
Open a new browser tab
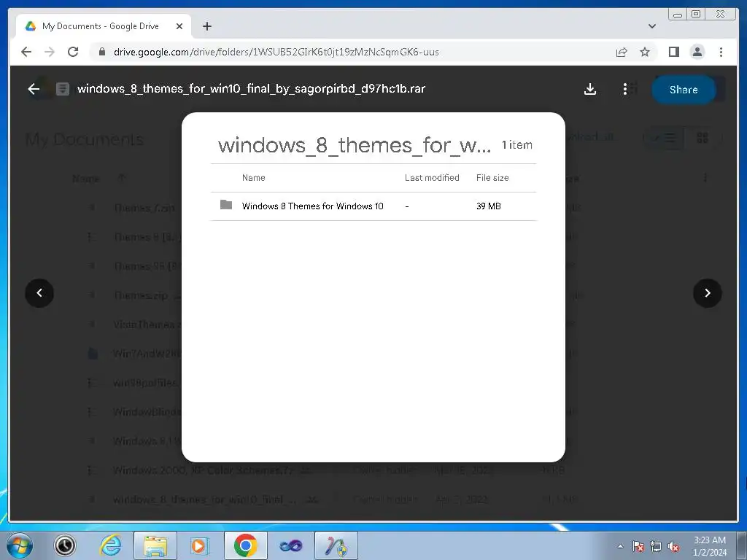(206, 26)
